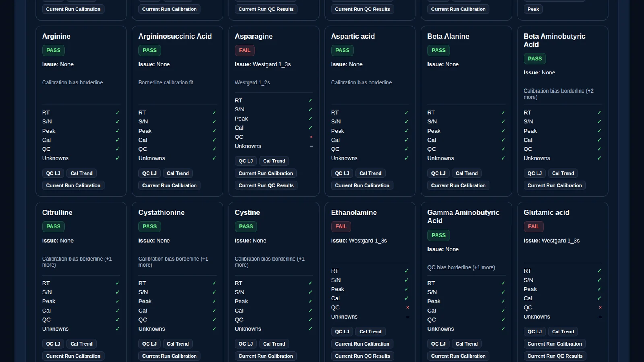This screenshot has width=644, height=362.
Task: Click the PASS badge on Arginine
Action: click(53, 50)
